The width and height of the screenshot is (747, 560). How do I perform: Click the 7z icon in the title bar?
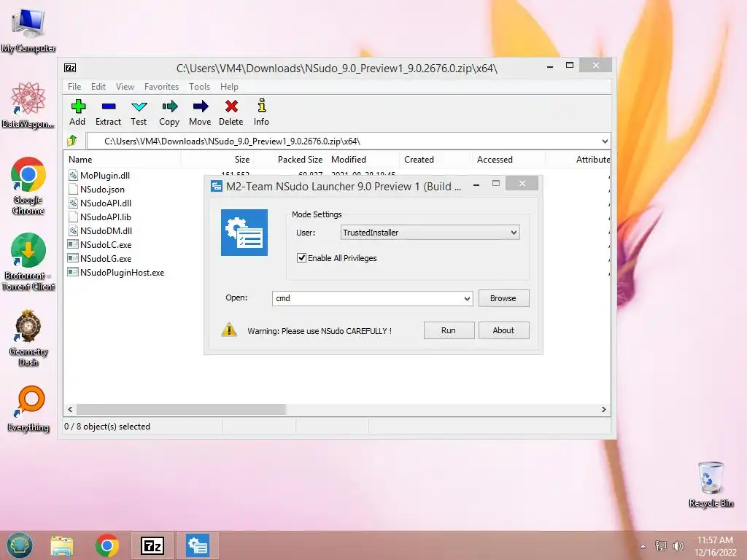tap(70, 68)
